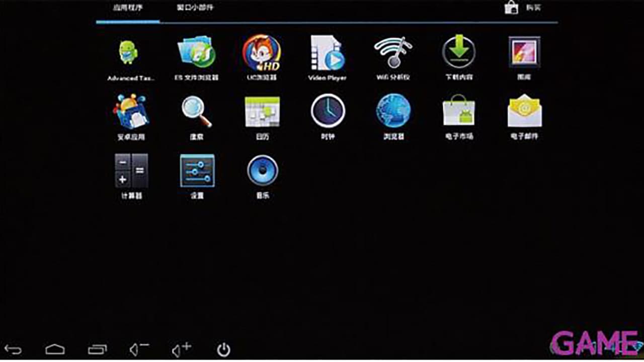This screenshot has height=362, width=644.
Task: Open the shop 购买 button
Action: 523,8
